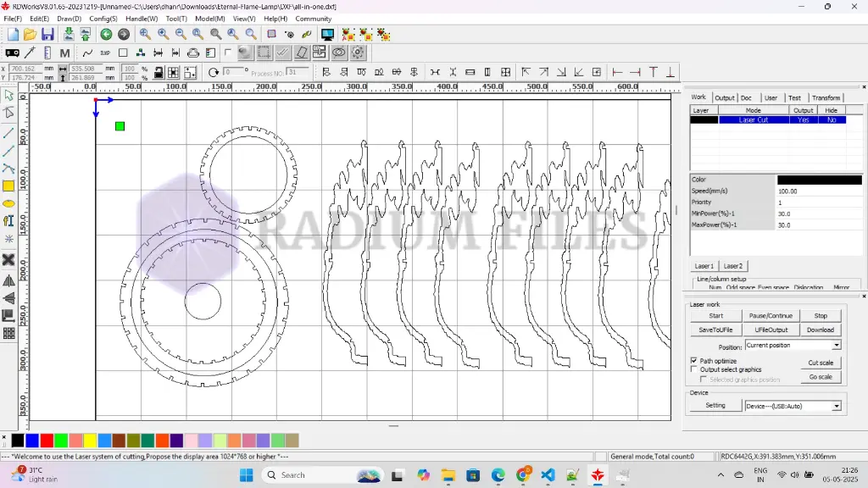Screen dimensions: 868x488
Task: Toggle the Path optimize checkbox
Action: [x=694, y=360]
